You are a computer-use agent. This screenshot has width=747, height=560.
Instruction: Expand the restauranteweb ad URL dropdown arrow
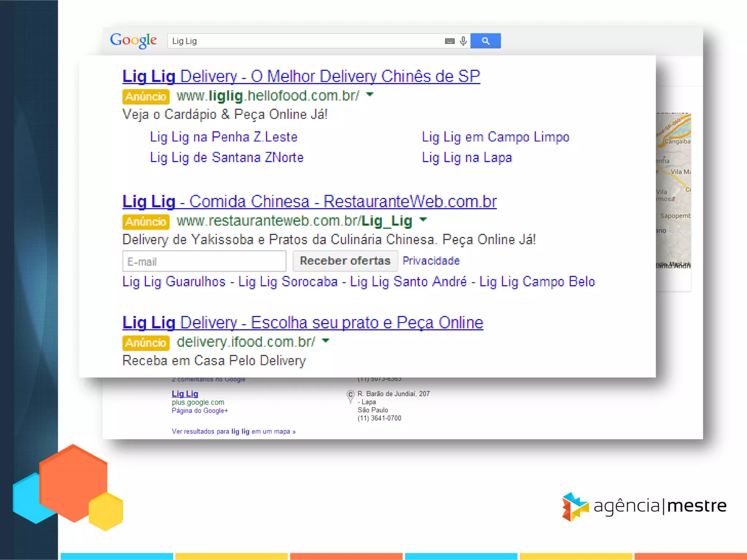(x=423, y=220)
